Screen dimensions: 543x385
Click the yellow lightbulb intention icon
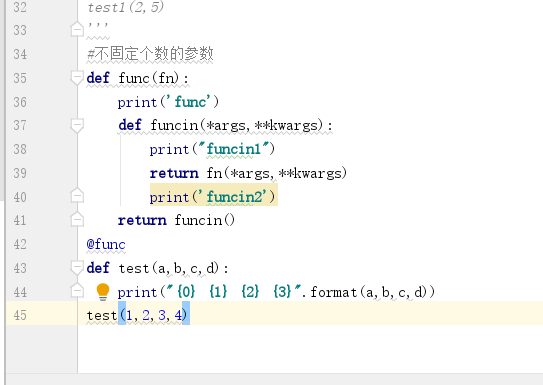pyautogui.click(x=103, y=292)
